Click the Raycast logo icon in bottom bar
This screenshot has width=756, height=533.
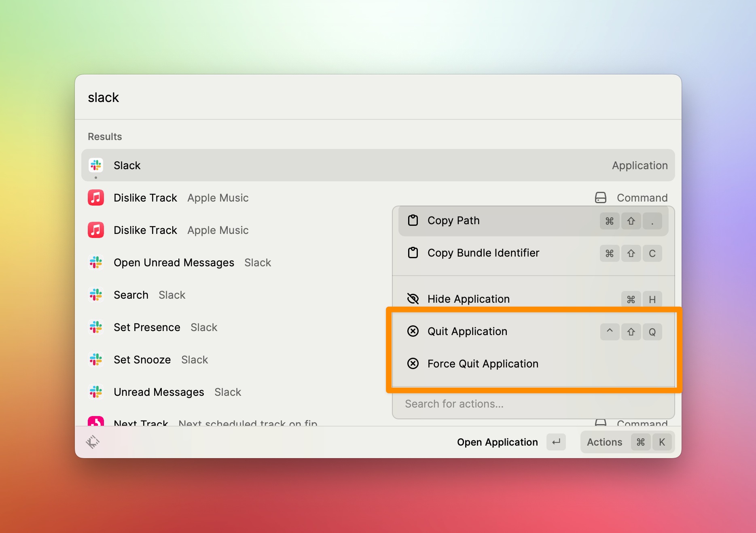pyautogui.click(x=93, y=442)
